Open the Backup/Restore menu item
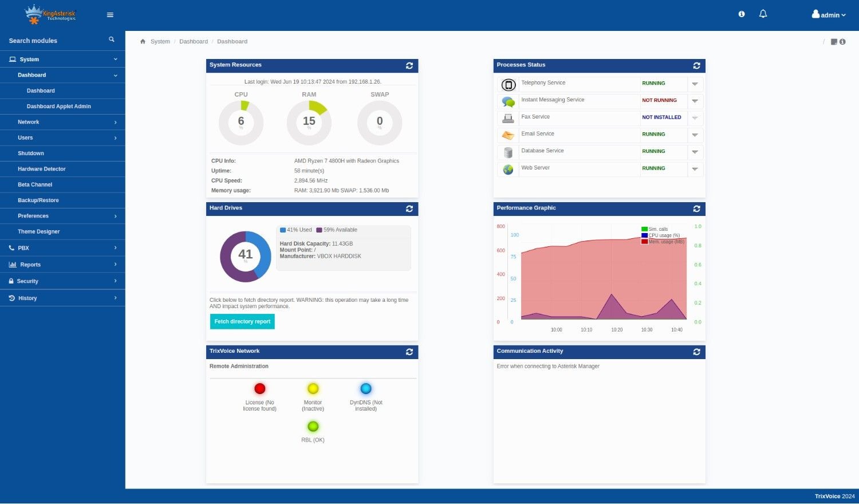Screen dimensions: 859x504 pos(38,200)
